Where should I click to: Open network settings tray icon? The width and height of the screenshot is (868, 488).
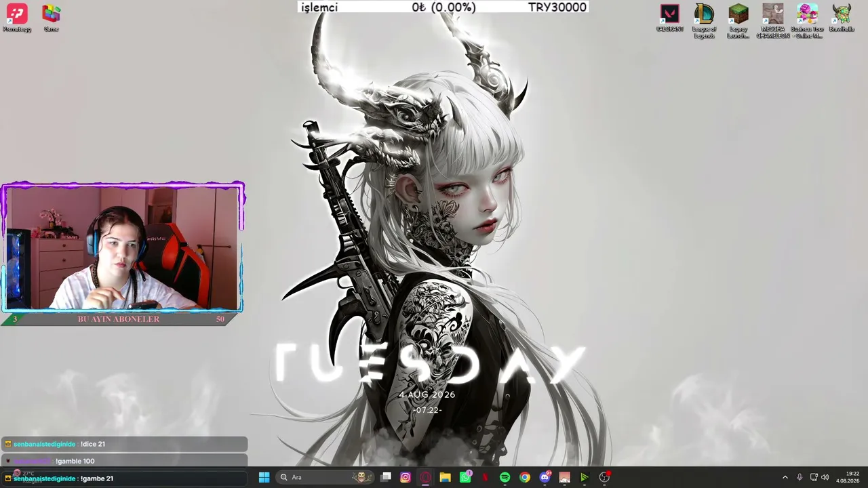814,477
